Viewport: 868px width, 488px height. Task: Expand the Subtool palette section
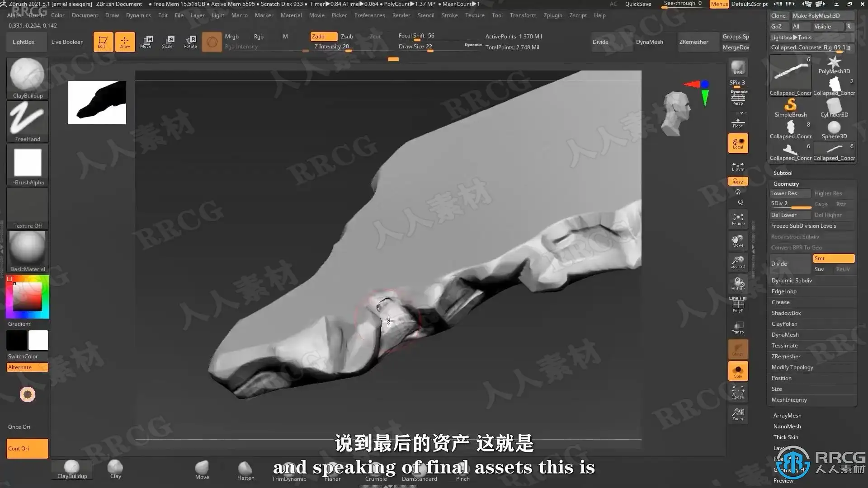(783, 173)
